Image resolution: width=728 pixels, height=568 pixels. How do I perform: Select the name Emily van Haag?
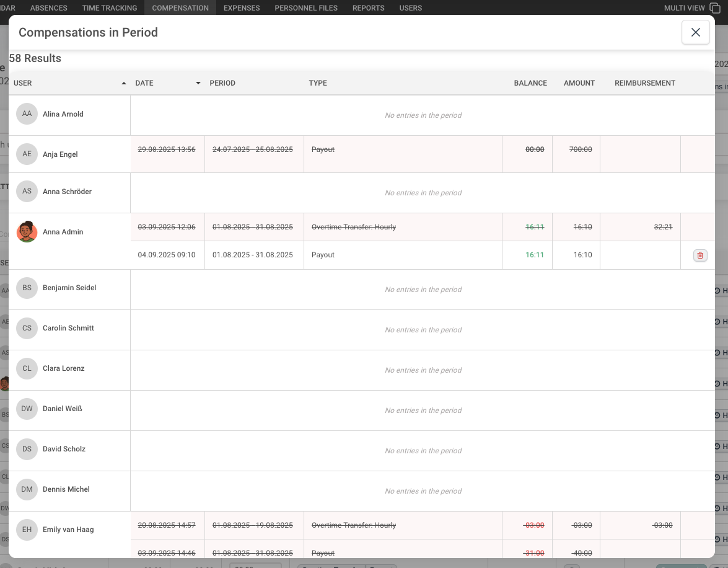click(x=68, y=530)
